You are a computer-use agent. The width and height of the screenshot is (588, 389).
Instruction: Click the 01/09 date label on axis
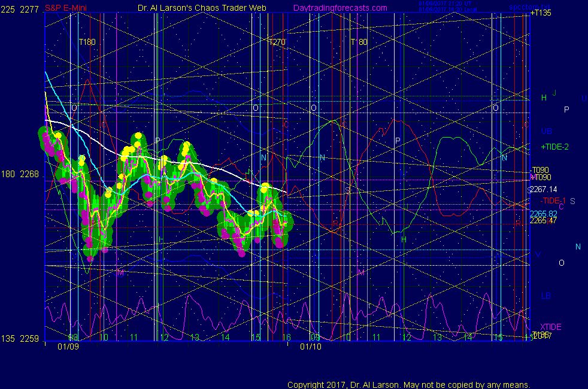pyautogui.click(x=68, y=347)
